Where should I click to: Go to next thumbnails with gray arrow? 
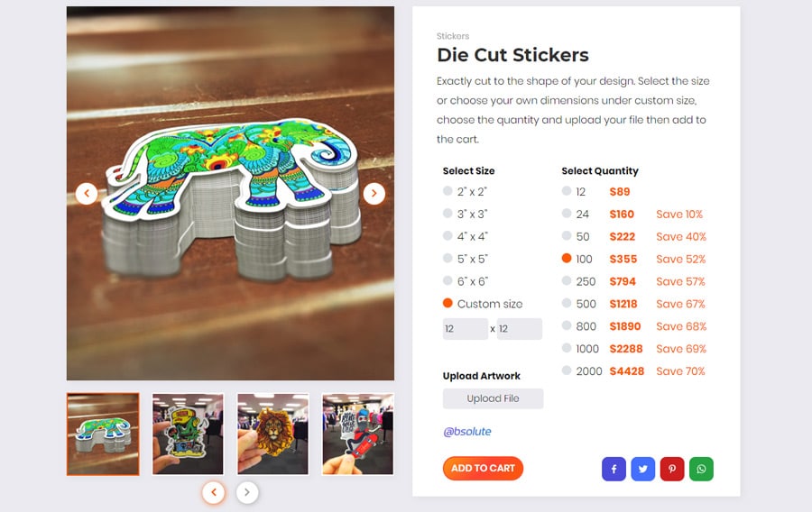click(x=247, y=492)
